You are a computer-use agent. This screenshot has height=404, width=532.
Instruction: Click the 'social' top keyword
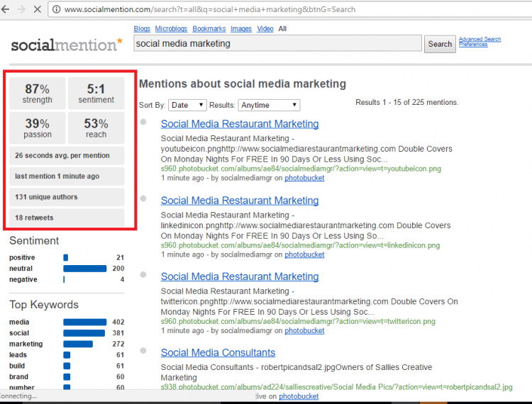pos(19,333)
